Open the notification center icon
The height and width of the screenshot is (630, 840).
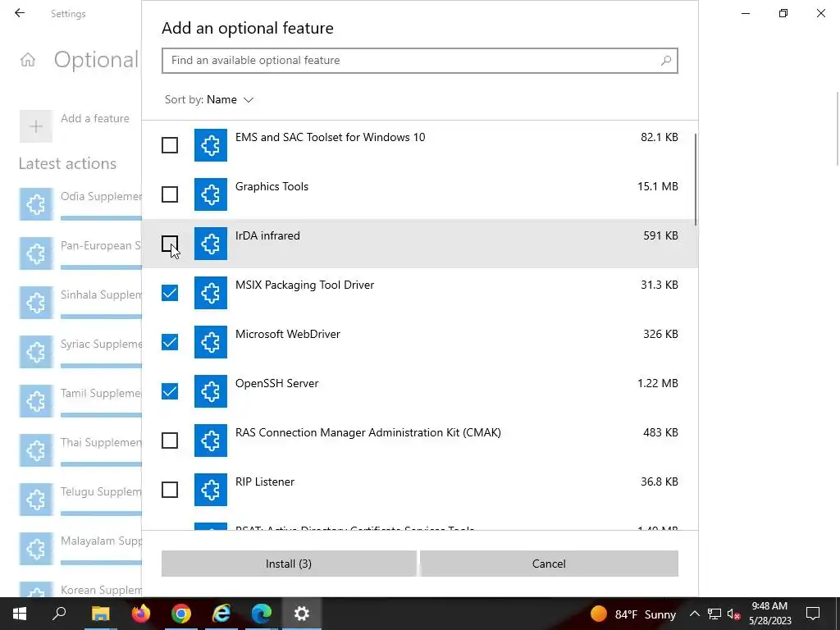pos(813,614)
